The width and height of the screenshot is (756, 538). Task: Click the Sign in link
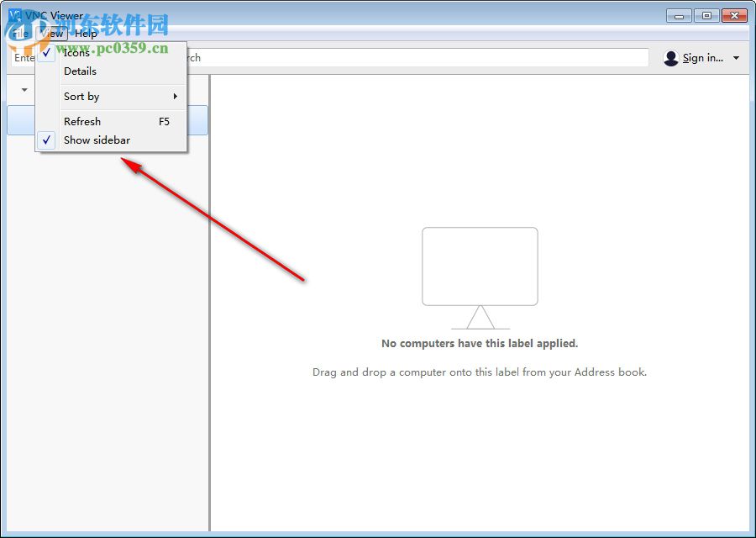coord(702,57)
